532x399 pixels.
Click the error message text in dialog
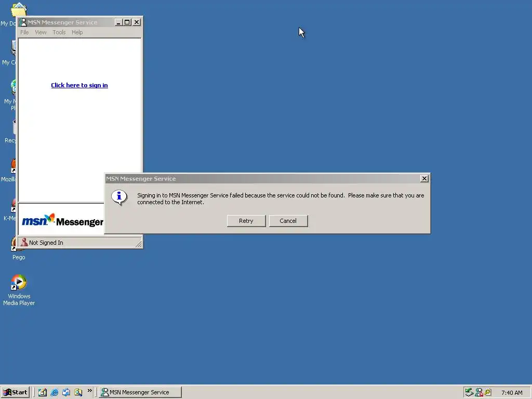pos(281,199)
